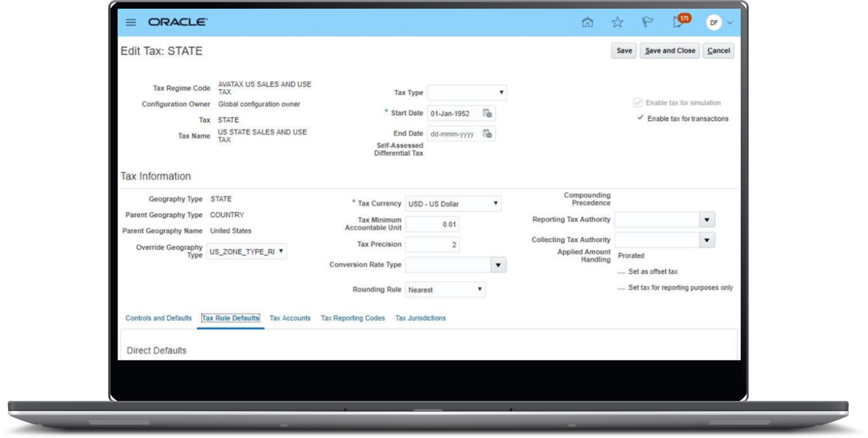
Task: Switch to the Tax Accounts tab
Action: click(290, 318)
